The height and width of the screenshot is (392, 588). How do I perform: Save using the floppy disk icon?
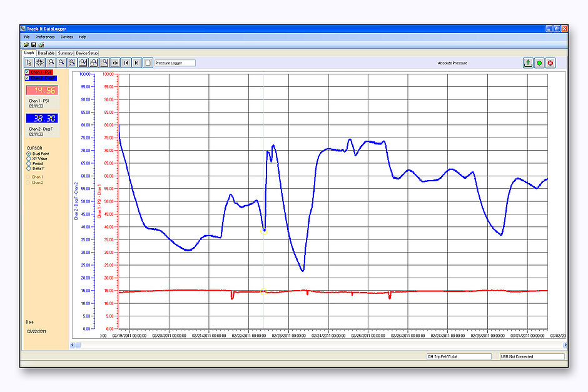tap(34, 45)
